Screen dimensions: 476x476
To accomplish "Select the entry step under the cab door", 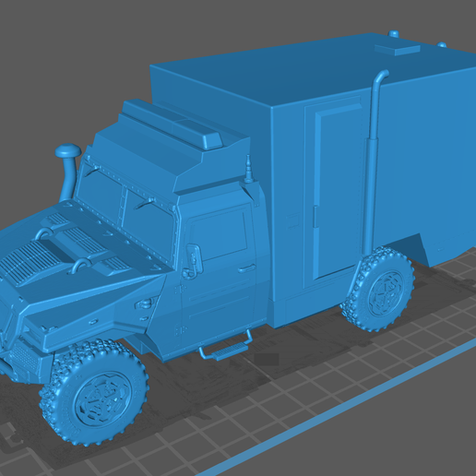I will pyautogui.click(x=225, y=346).
